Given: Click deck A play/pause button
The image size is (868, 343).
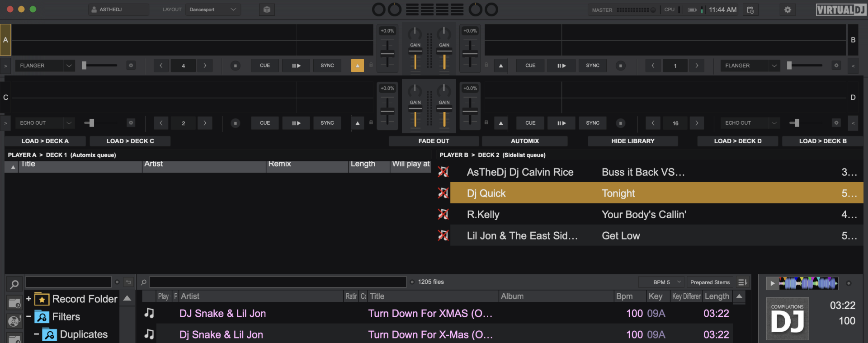Looking at the screenshot, I should pos(296,66).
